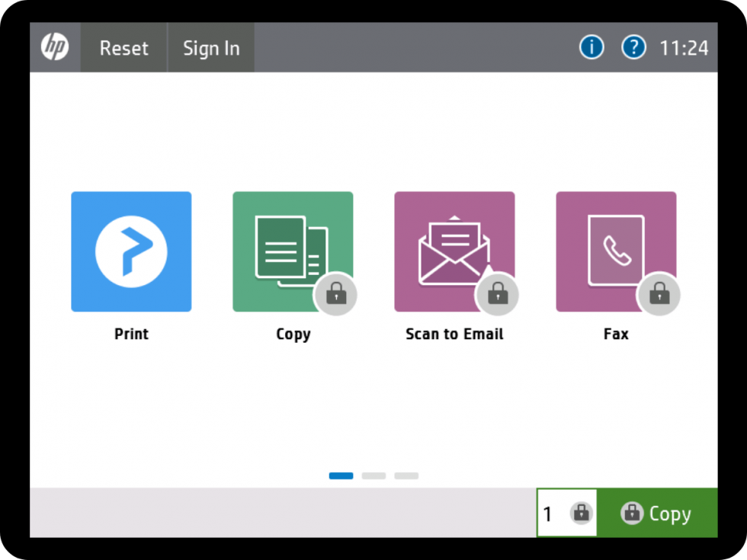Open the information (i) icon

(x=592, y=47)
